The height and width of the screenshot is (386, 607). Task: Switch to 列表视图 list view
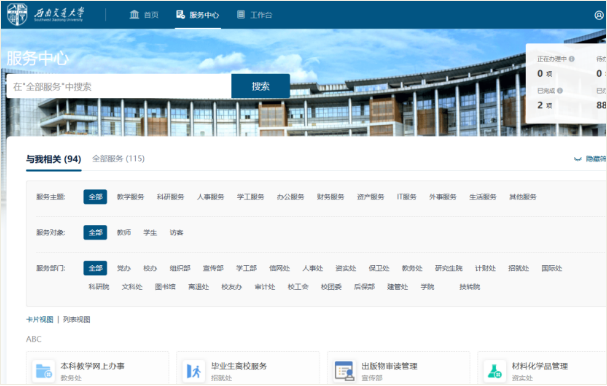77,319
